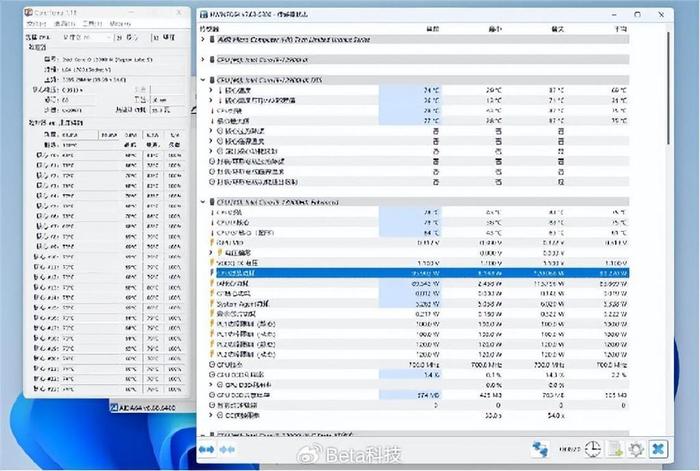The height and width of the screenshot is (471, 700).
Task: Click the 最小 column header in HWiNFO
Action: click(x=495, y=29)
